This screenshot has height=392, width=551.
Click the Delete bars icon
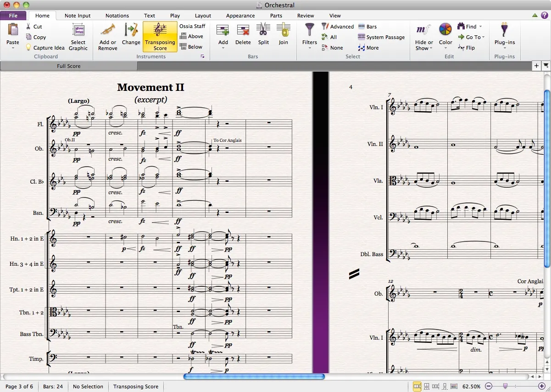pos(243,37)
